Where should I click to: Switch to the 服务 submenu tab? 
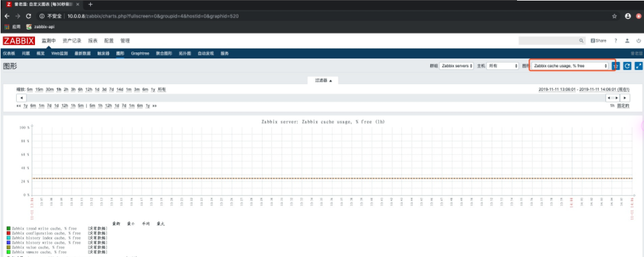224,54
